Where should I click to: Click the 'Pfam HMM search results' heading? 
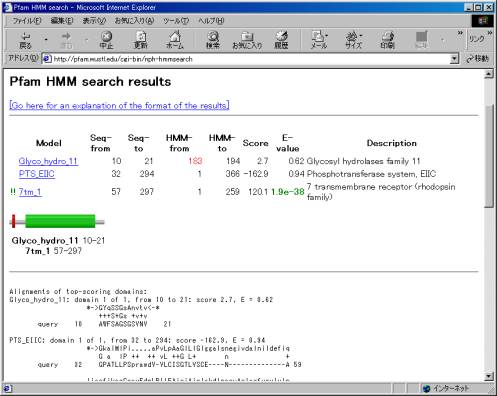tap(90, 82)
